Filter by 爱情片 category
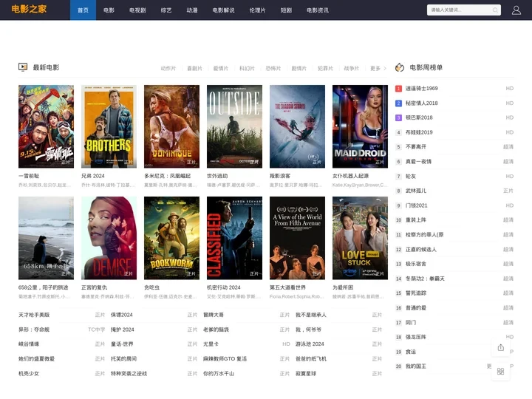Screen dimensions: 532x399 [x=220, y=69]
